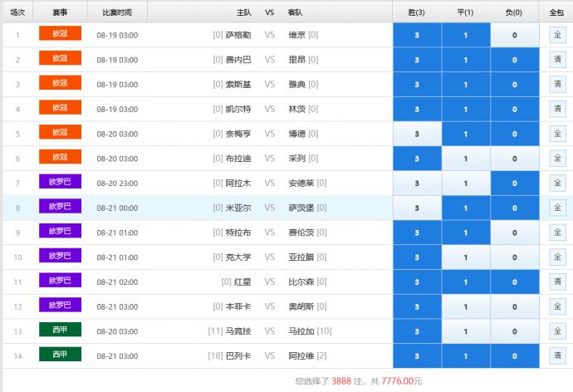Click 全 button for 本菲卡 vs 奥胡斯
This screenshot has height=392, width=573.
(557, 306)
